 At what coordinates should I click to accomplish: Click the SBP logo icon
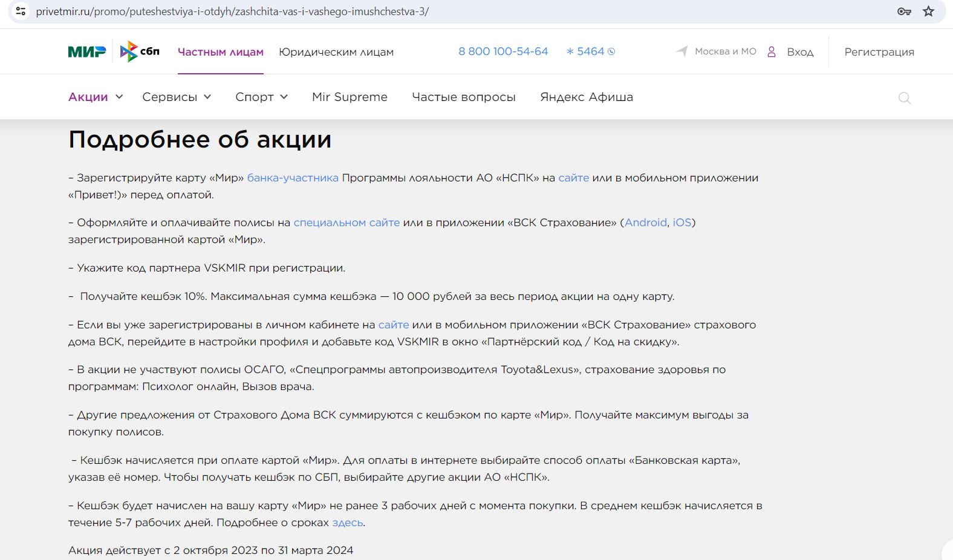tap(140, 52)
